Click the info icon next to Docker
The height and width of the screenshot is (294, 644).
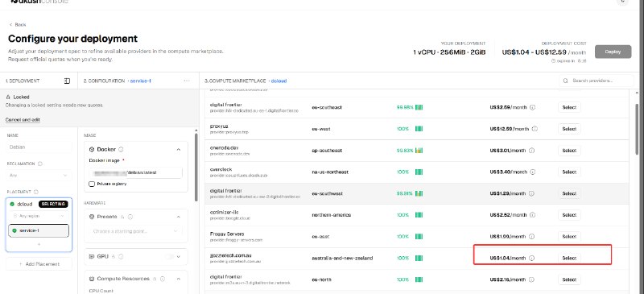coord(121,149)
